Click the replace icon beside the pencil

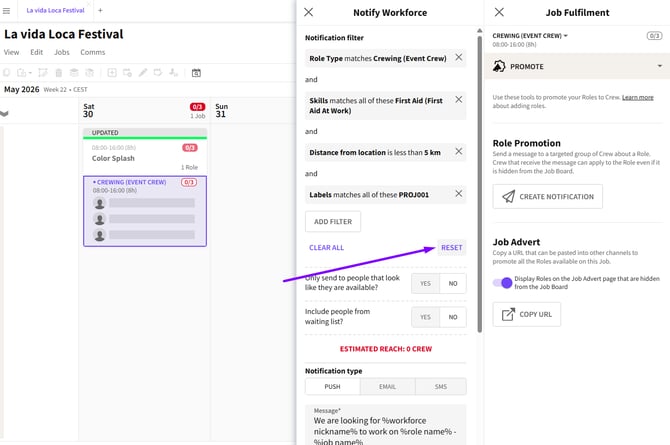coord(158,73)
